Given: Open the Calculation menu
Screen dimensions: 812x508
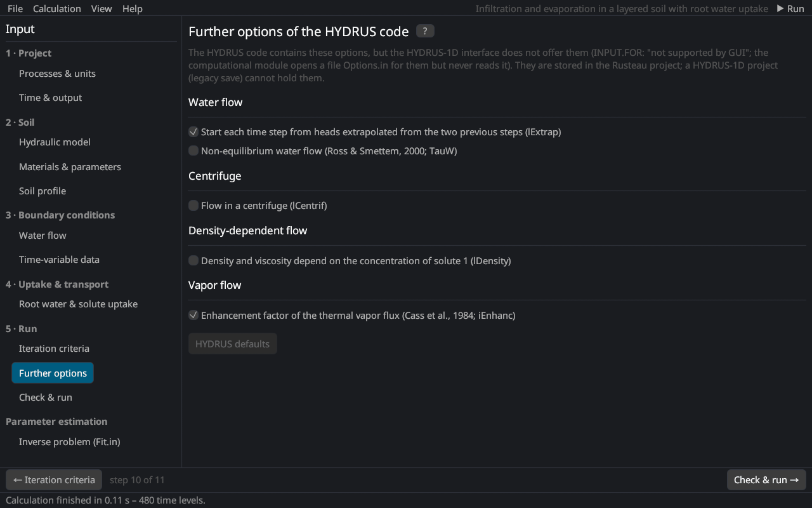Looking at the screenshot, I should pyautogui.click(x=57, y=8).
